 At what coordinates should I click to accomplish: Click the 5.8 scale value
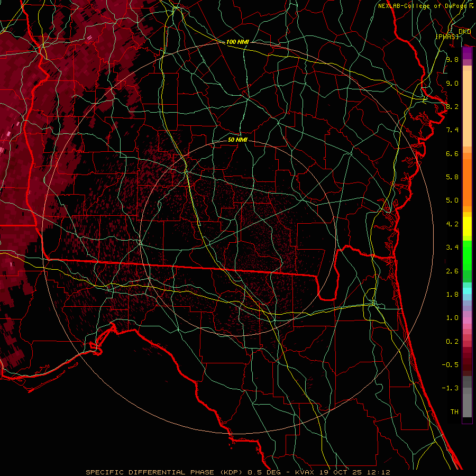tap(452, 177)
